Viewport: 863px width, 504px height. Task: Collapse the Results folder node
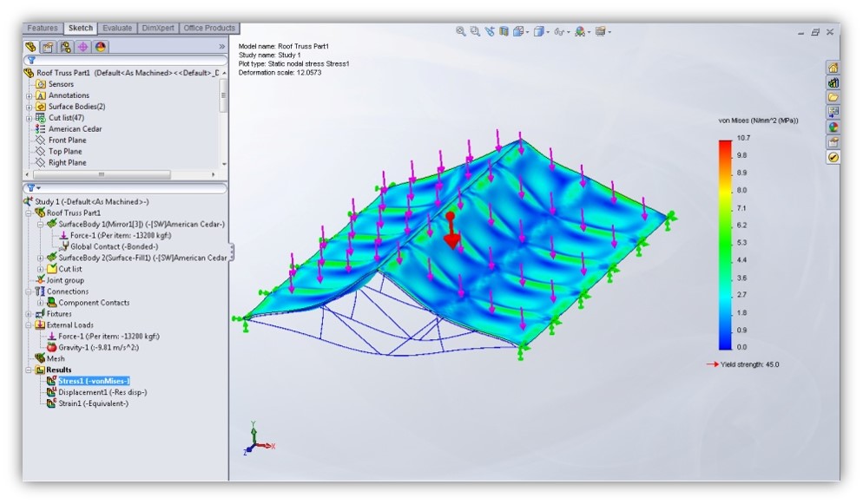point(29,370)
